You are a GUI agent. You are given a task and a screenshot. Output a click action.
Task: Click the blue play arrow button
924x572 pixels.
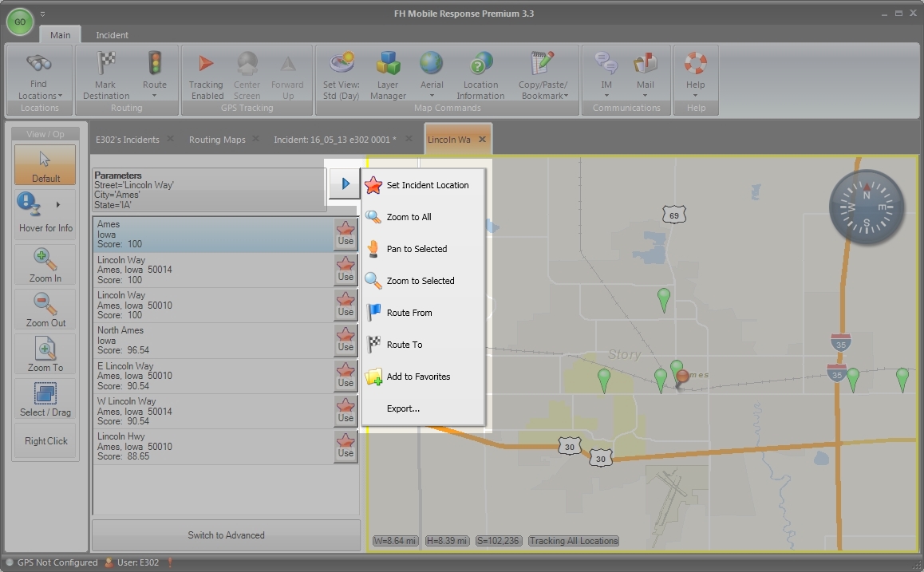pyautogui.click(x=345, y=183)
